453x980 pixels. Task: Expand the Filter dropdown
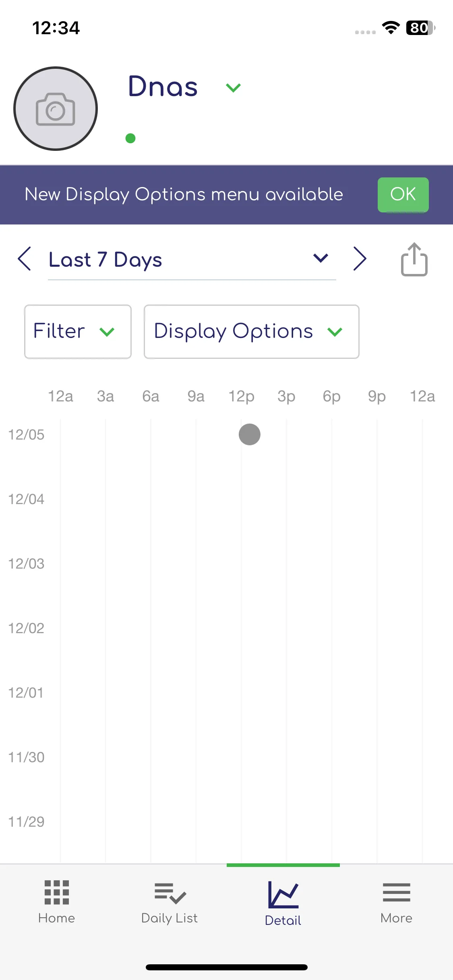point(78,331)
